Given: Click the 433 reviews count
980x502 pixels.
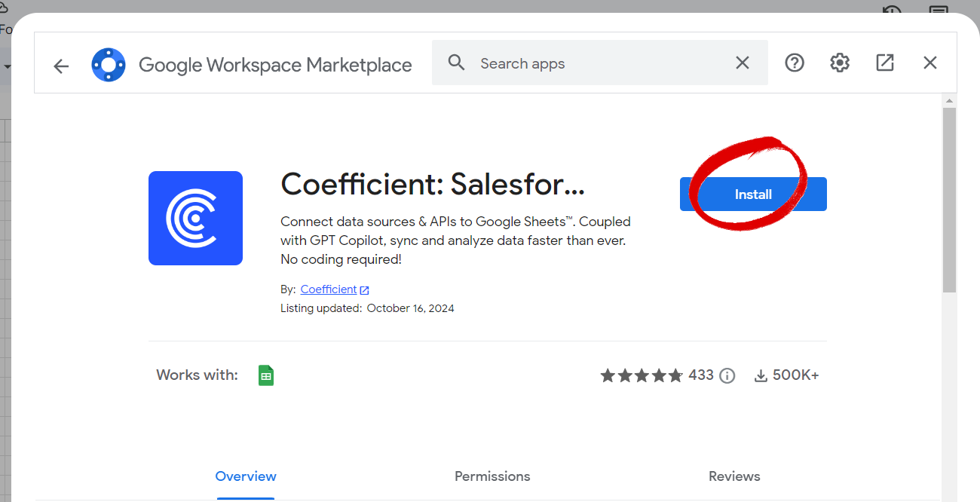Looking at the screenshot, I should coord(701,375).
